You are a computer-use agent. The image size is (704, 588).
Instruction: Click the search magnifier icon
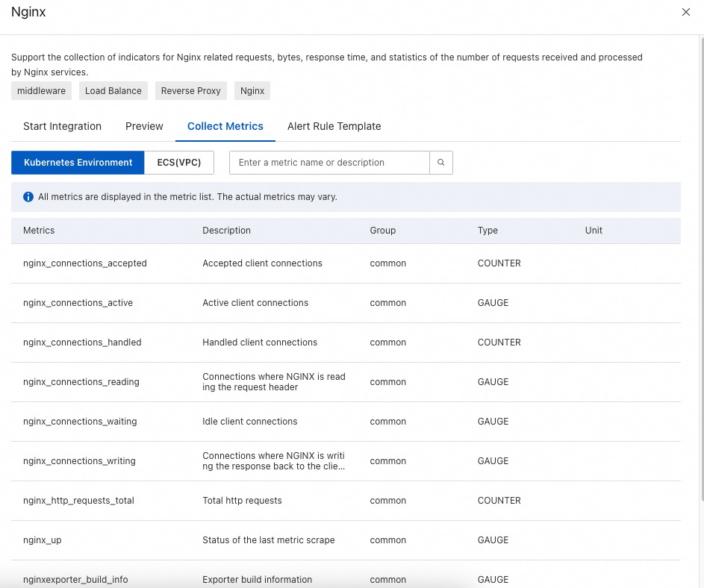tap(441, 163)
